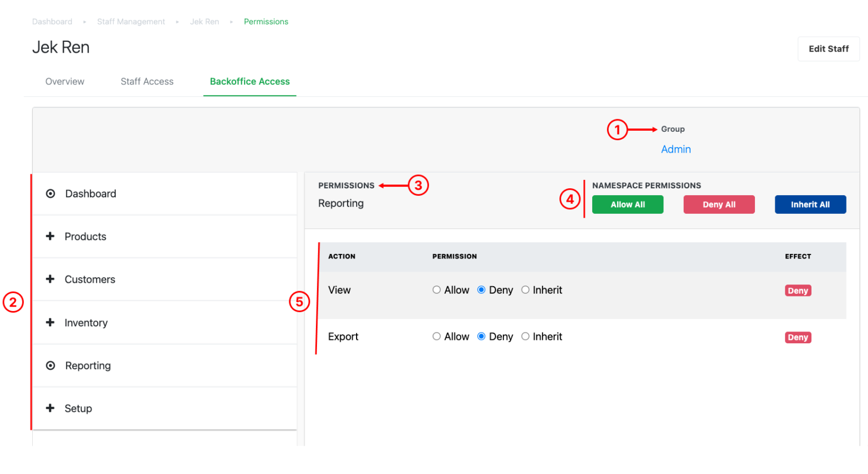
Task: Click the Reporting circle-dot icon in sidebar
Action: coord(50,366)
